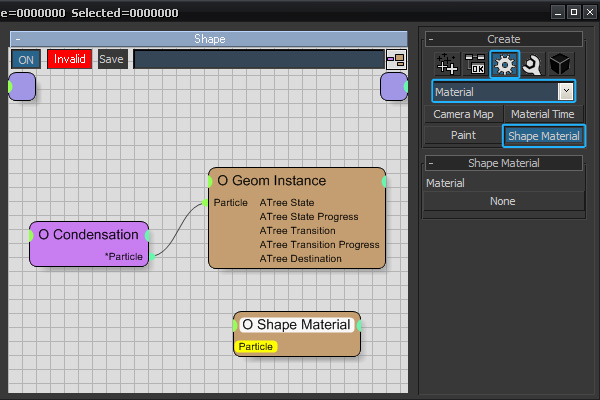Click the yellow Particle input on Shape Material
The image size is (600, 400).
coord(256,346)
